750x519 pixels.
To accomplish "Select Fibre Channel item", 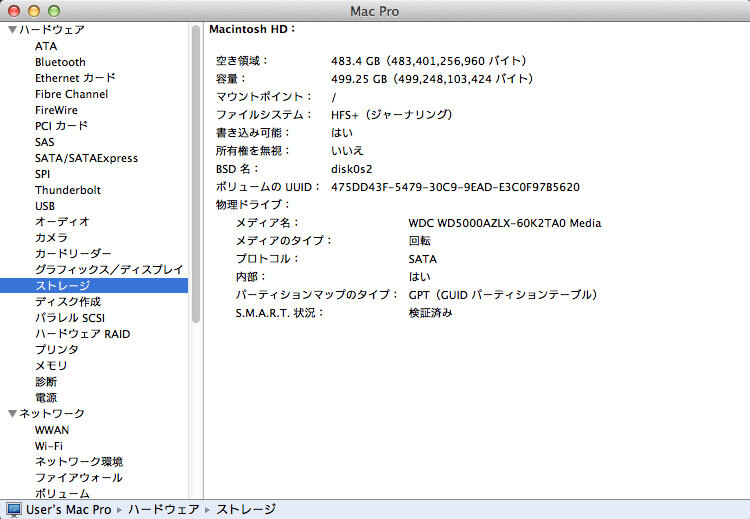I will [x=71, y=94].
